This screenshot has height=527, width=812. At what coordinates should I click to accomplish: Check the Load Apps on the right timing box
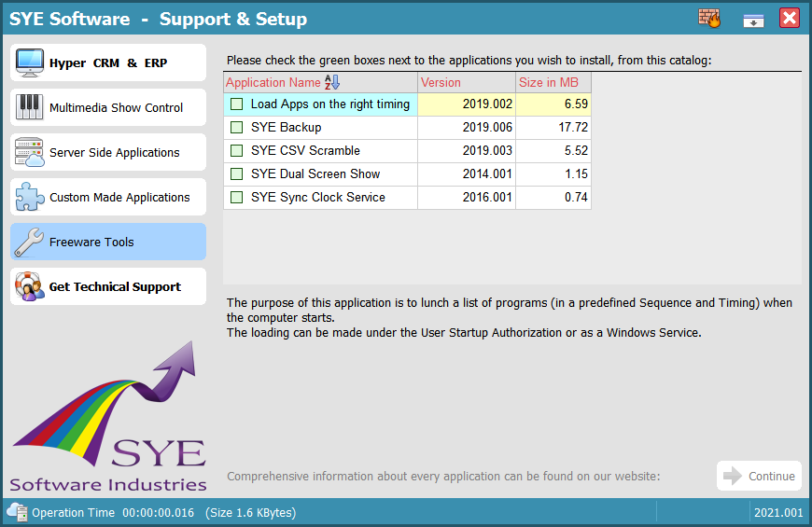pos(237,104)
